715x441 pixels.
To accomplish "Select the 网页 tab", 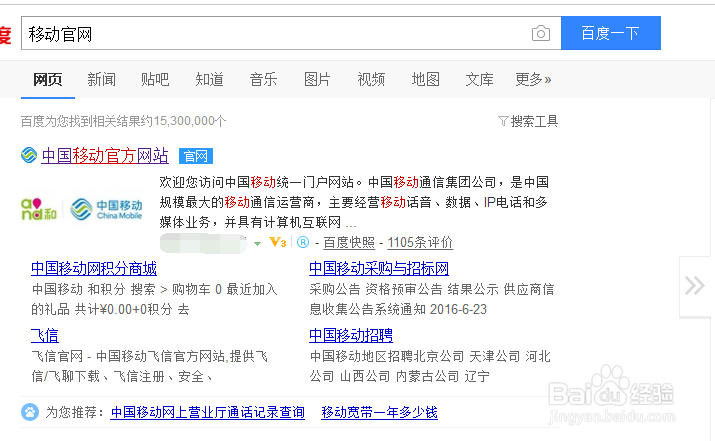I will pyautogui.click(x=47, y=80).
